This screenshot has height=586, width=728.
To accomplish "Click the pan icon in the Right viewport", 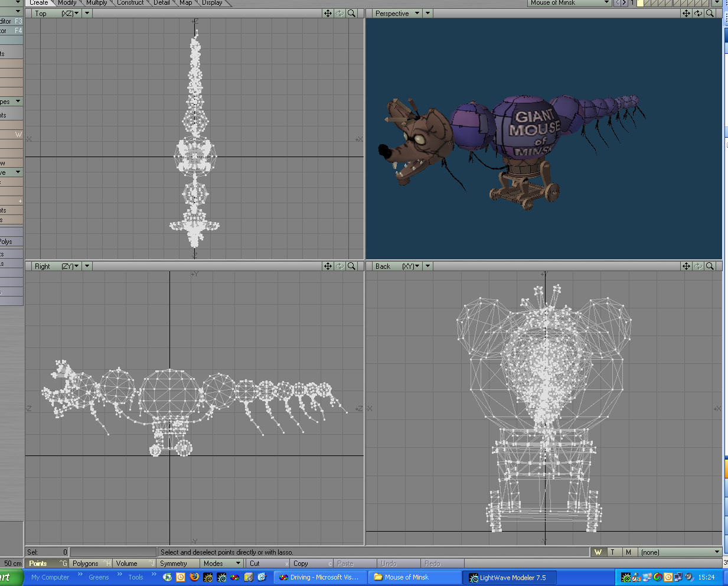I will pos(328,266).
